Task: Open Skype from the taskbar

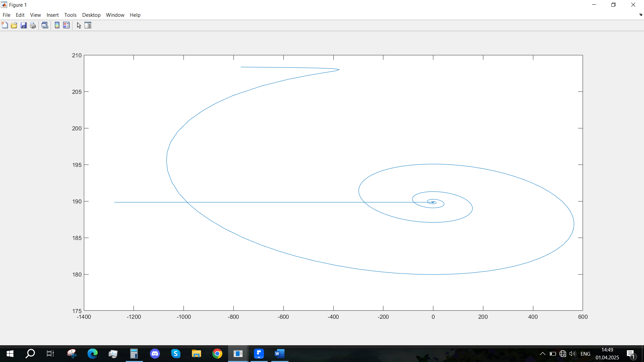Action: pyautogui.click(x=176, y=354)
